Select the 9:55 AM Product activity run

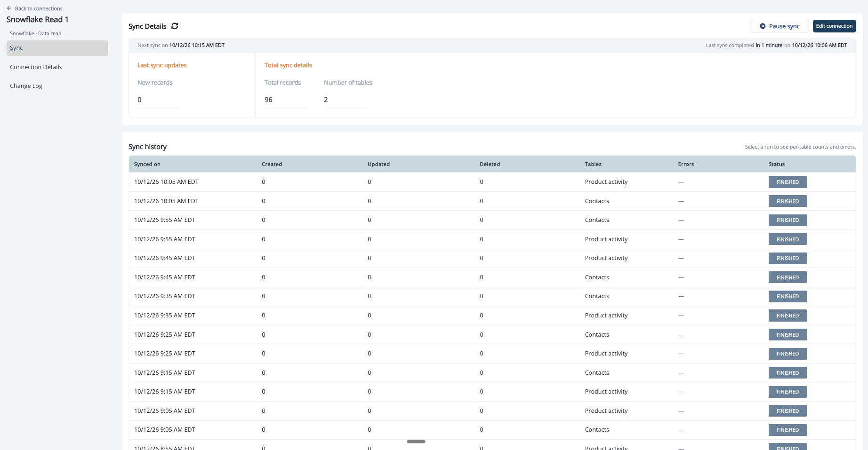click(492, 239)
